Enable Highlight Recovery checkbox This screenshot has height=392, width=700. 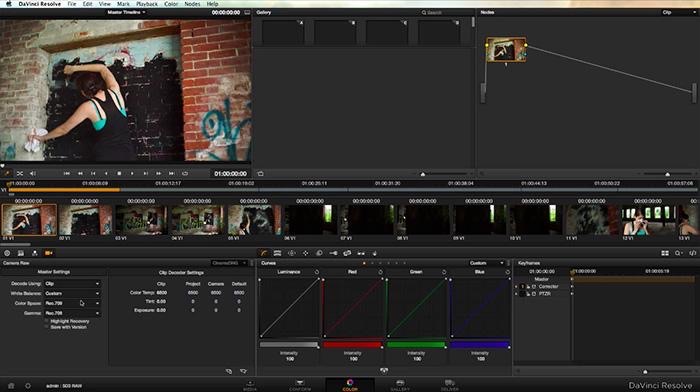click(x=47, y=321)
